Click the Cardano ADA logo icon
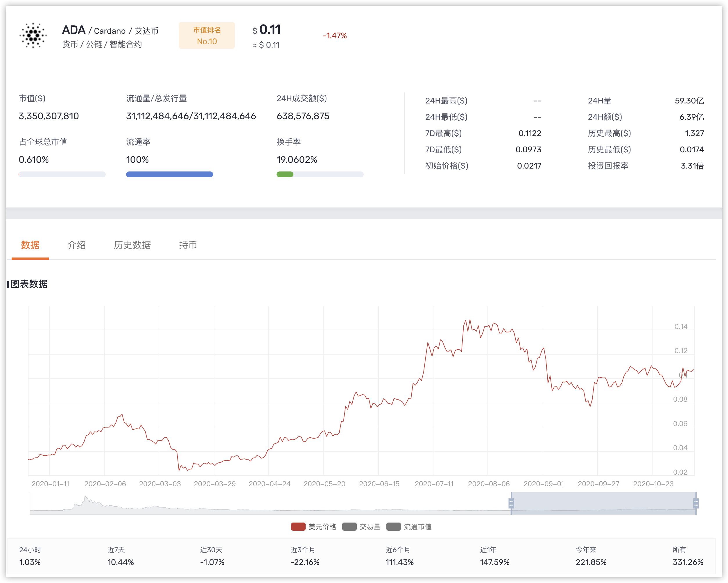Image resolution: width=728 pixels, height=583 pixels. pyautogui.click(x=33, y=35)
